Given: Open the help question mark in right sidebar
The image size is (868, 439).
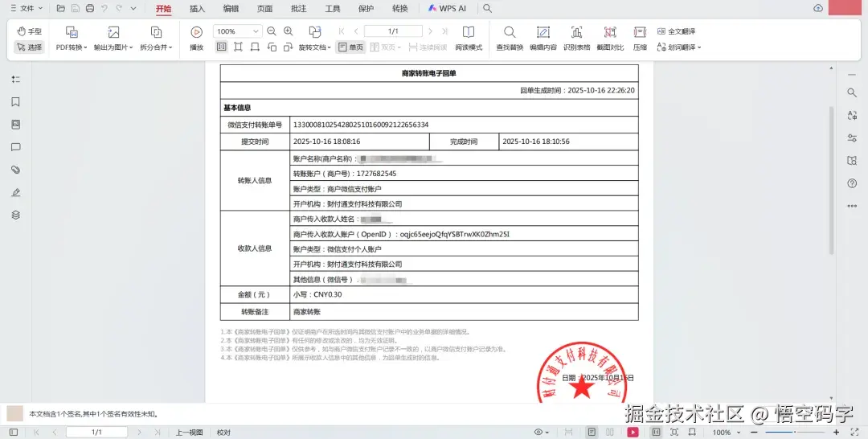Looking at the screenshot, I should coord(852,183).
